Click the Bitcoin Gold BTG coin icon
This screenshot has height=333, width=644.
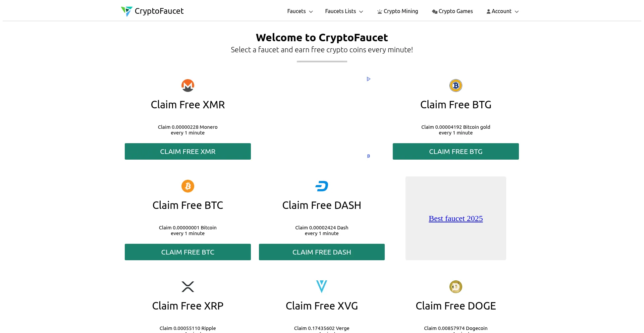(455, 86)
